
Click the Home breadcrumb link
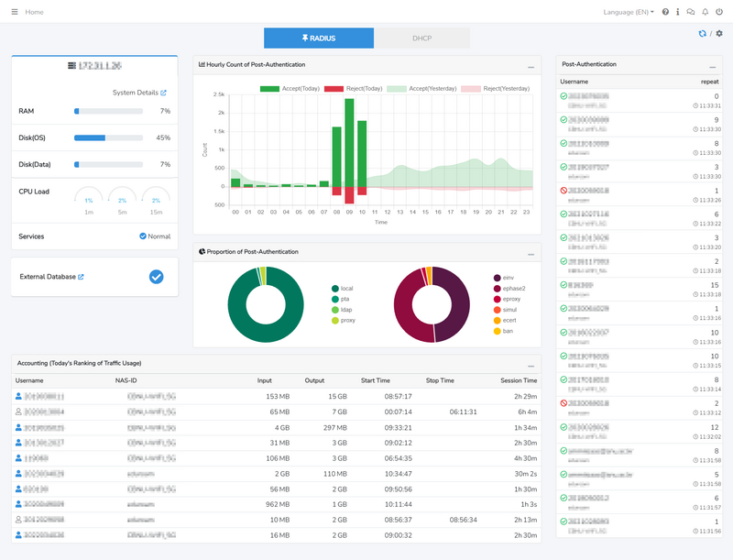(34, 12)
